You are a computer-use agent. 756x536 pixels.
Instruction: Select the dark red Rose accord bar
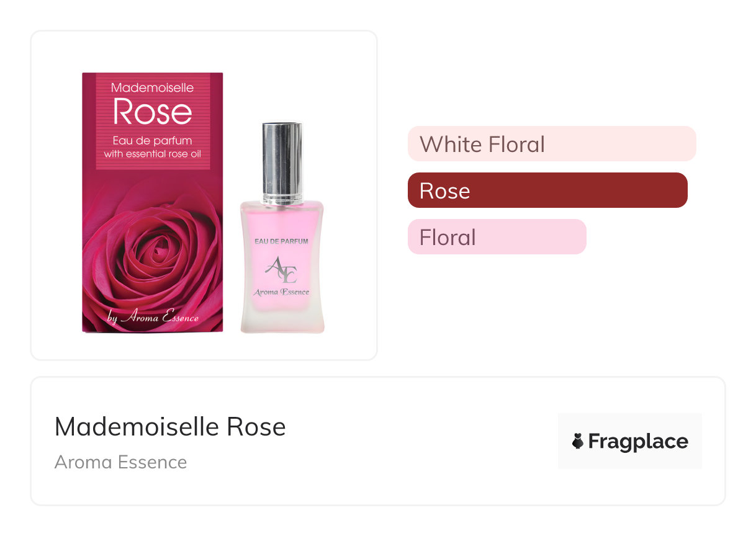coord(547,190)
